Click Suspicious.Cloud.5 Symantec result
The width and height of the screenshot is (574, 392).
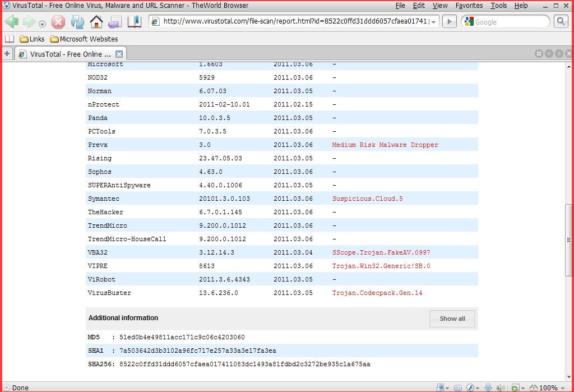[x=367, y=199]
